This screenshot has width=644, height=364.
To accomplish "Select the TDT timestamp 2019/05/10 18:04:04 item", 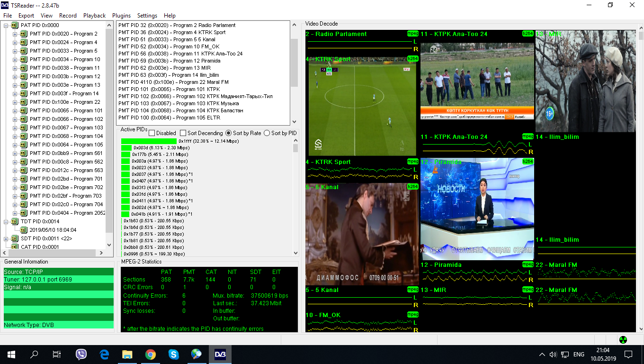I will point(53,230).
